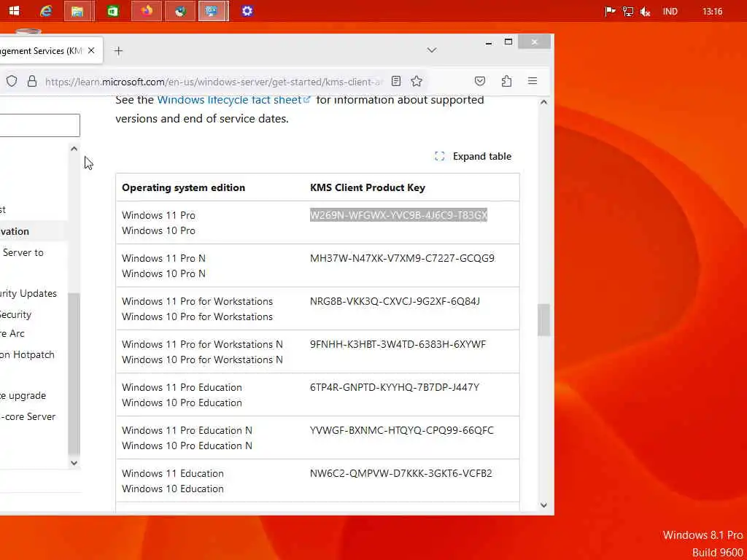Click 'Windows 10 Education' cell text
Image resolution: width=747 pixels, height=560 pixels.
173,489
